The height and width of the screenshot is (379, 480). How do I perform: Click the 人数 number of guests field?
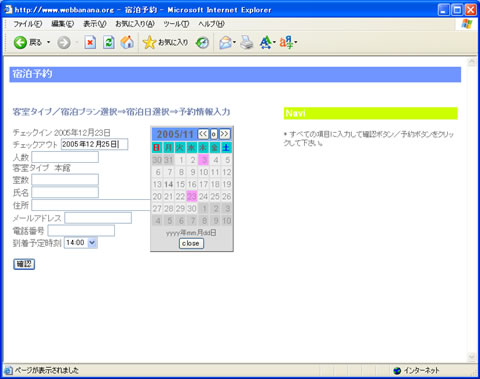pyautogui.click(x=65, y=157)
